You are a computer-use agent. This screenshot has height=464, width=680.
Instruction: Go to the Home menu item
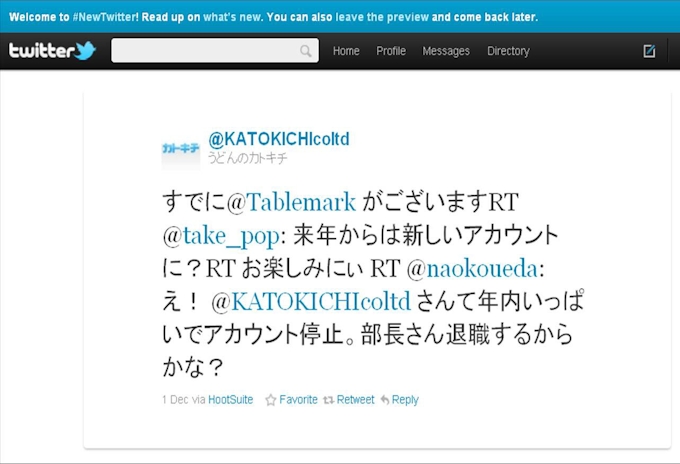pos(346,51)
